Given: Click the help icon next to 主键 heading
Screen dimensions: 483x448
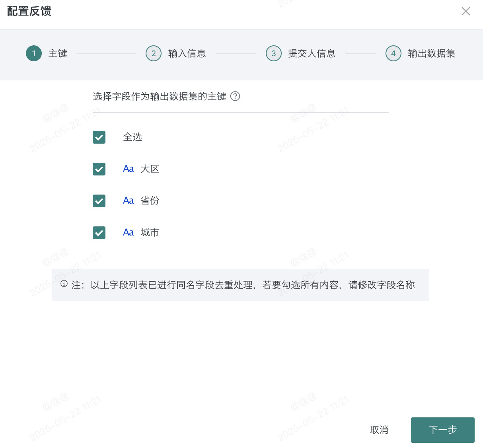Looking at the screenshot, I should tap(235, 96).
